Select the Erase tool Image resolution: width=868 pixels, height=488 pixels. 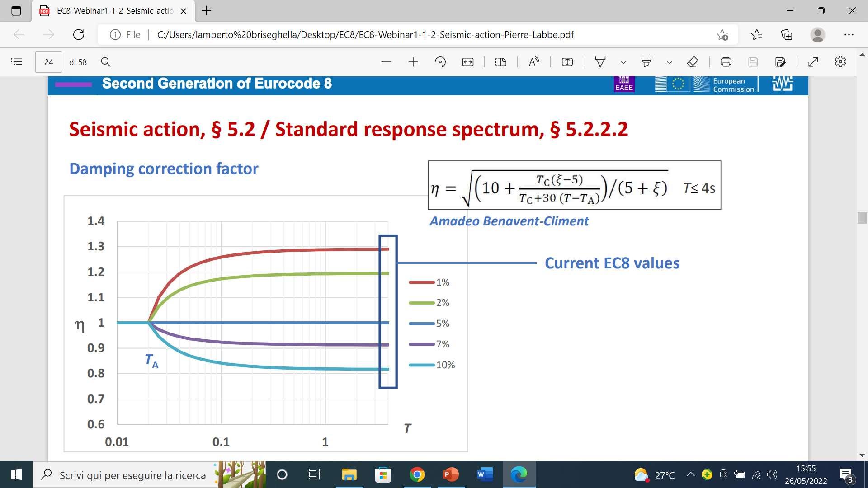[693, 62]
